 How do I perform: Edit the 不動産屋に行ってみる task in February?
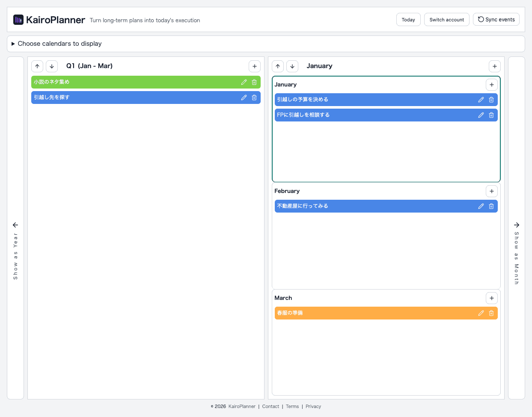481,206
